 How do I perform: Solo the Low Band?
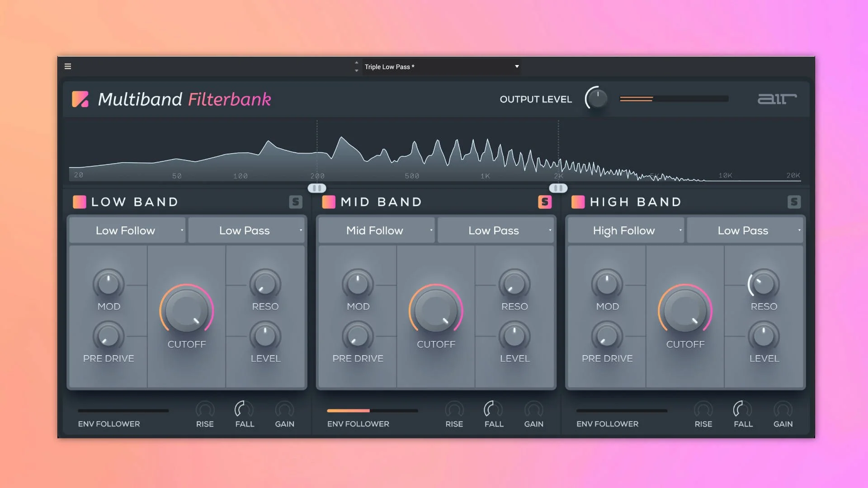click(x=296, y=202)
